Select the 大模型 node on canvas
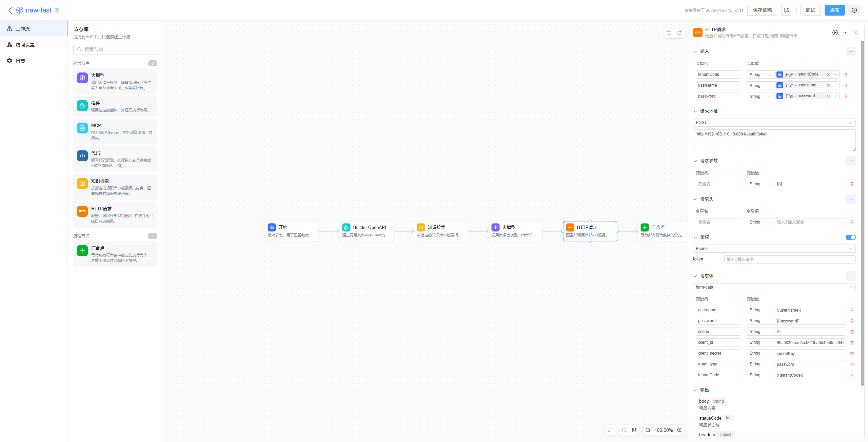868x442 pixels. tap(515, 231)
